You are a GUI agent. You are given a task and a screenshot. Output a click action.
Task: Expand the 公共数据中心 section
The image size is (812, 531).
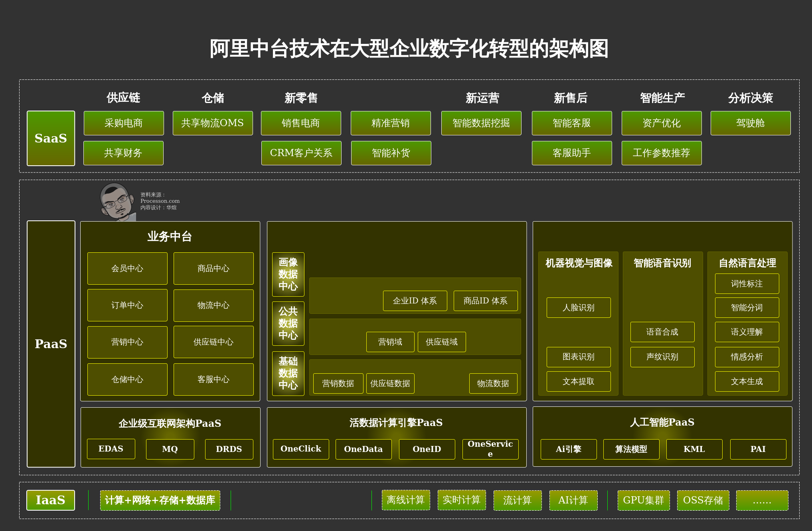click(288, 324)
